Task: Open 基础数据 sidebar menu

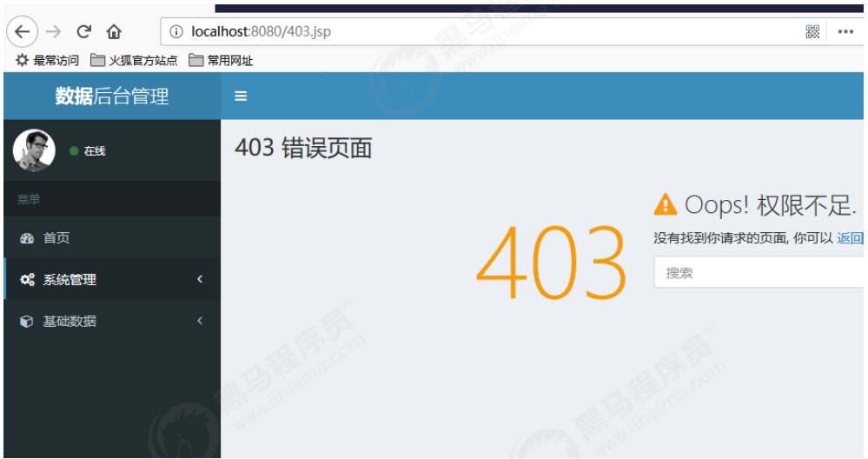Action: (112, 321)
